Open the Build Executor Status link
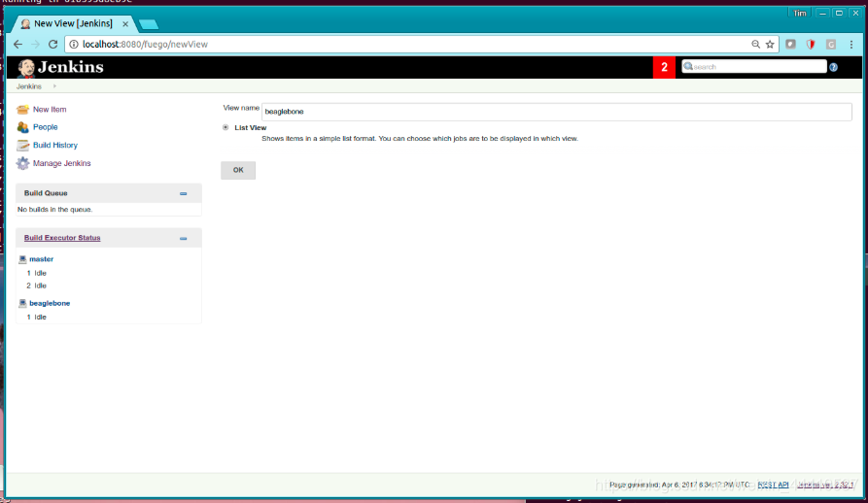Image resolution: width=868 pixels, height=503 pixels. pyautogui.click(x=62, y=238)
